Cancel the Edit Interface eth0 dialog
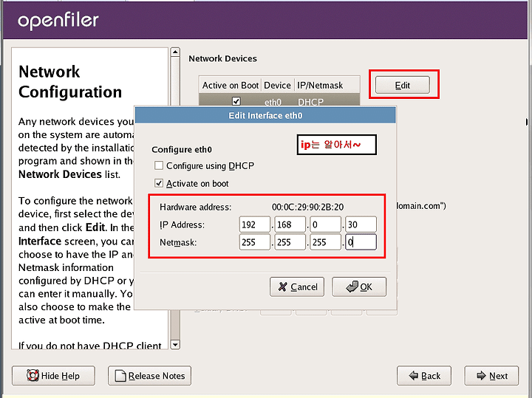Screen dimensions: 532x398 point(297,287)
